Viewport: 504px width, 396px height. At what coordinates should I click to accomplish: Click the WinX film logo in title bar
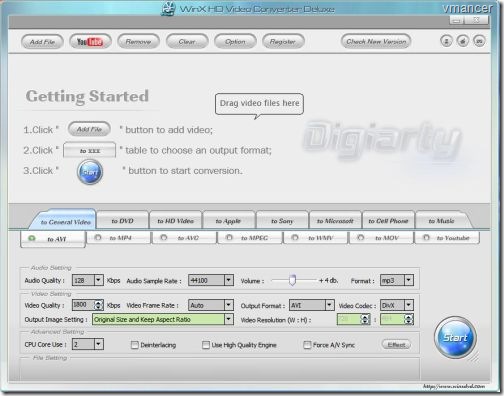[168, 9]
